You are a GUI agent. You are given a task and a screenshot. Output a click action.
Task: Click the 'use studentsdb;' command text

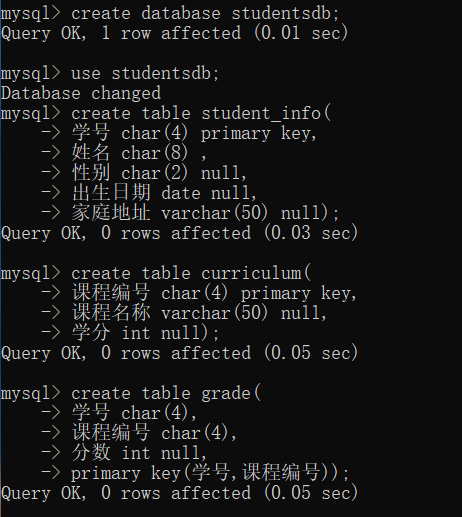coord(145,74)
